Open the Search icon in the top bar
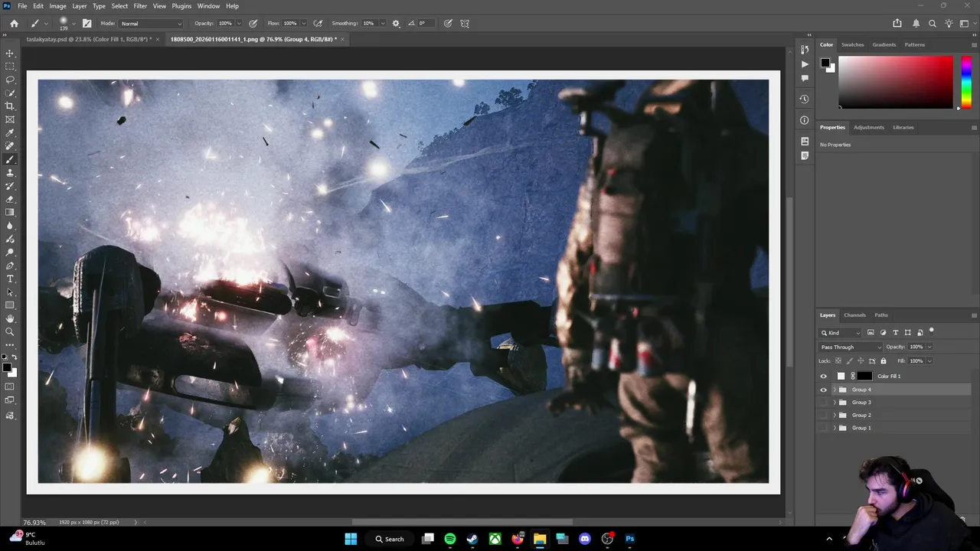 pos(933,23)
